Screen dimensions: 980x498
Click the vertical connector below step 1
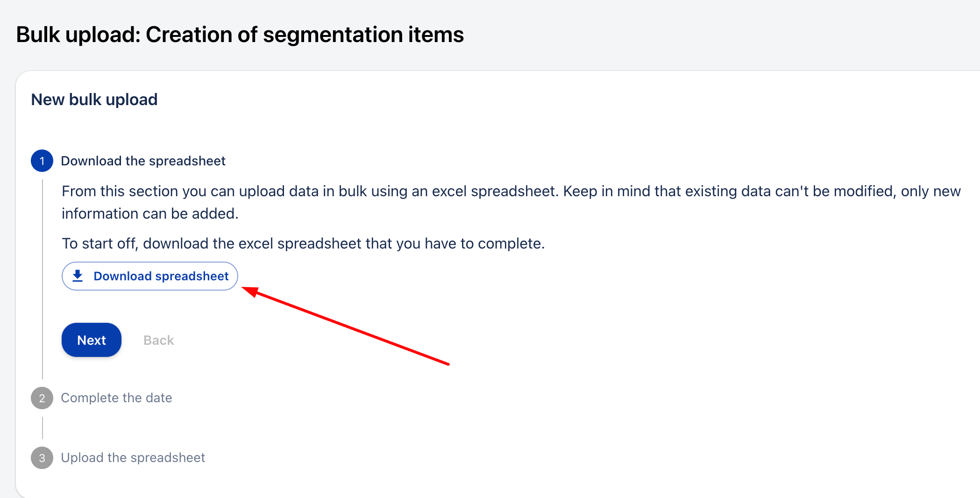pyautogui.click(x=43, y=280)
